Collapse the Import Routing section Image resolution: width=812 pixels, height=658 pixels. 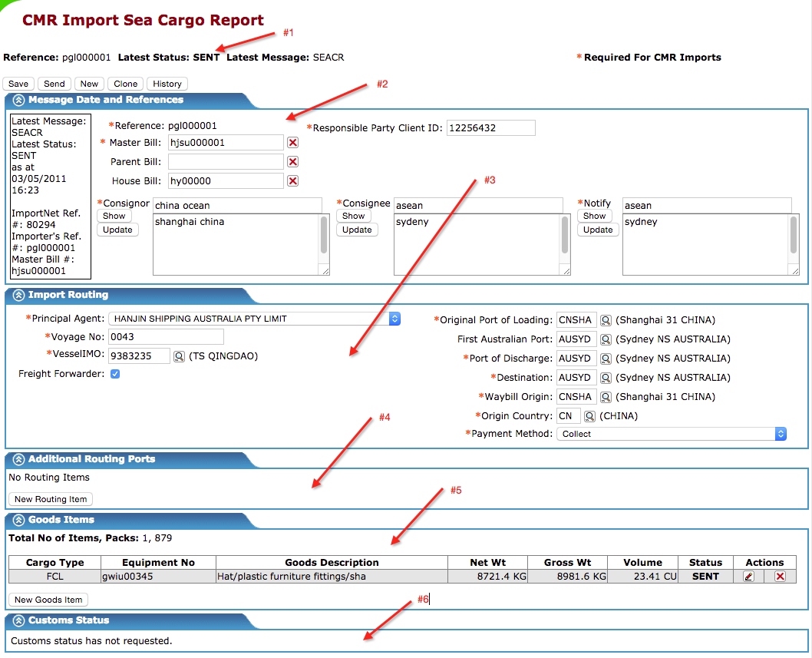pos(18,296)
